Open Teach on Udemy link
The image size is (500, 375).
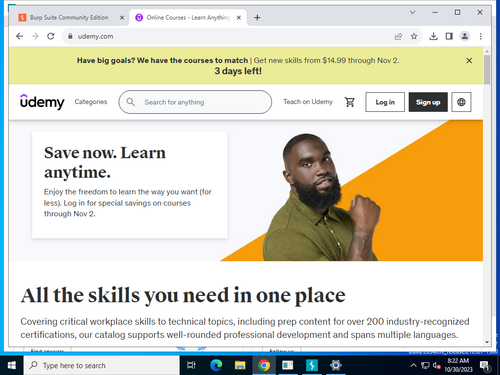(308, 102)
